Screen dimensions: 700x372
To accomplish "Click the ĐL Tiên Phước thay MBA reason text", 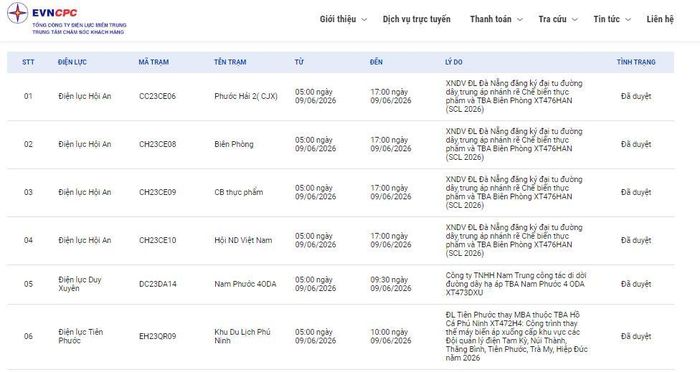I will tap(517, 336).
